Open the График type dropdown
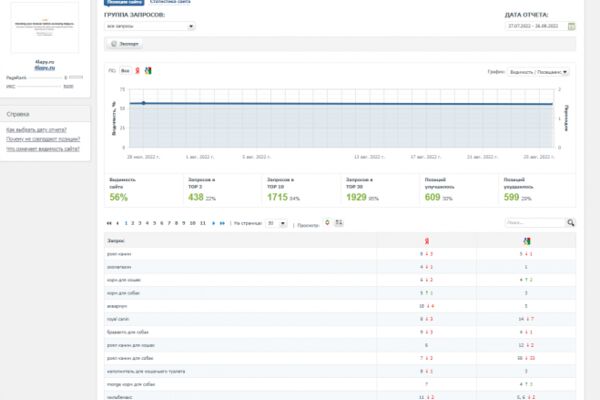This screenshot has width=600, height=400. tap(538, 72)
